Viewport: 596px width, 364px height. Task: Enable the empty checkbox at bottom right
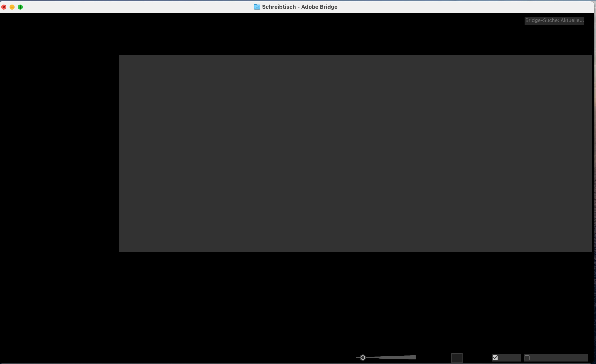(x=527, y=358)
